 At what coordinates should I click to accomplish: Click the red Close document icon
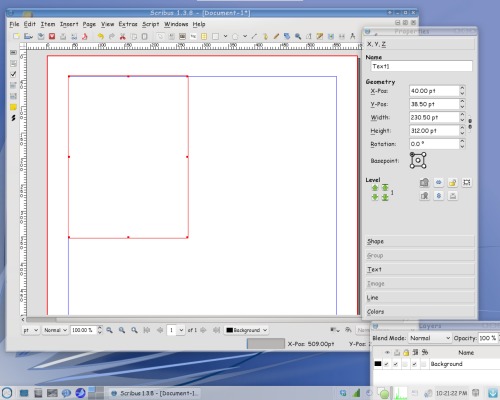(x=52, y=36)
